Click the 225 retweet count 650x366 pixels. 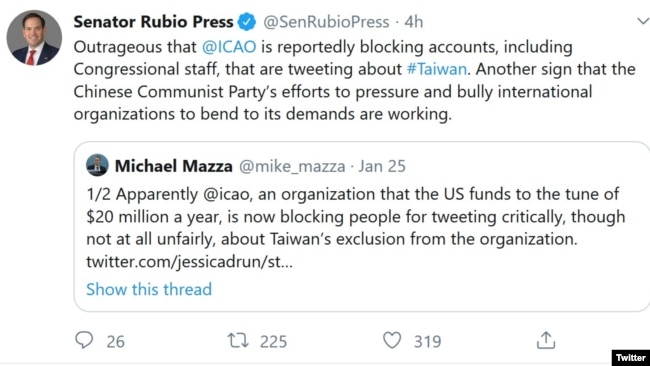pyautogui.click(x=273, y=342)
